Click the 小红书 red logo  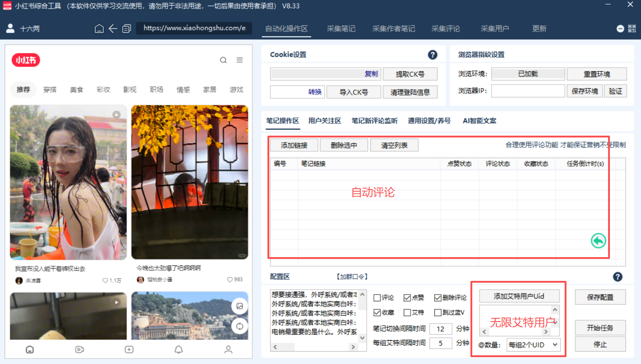[26, 60]
